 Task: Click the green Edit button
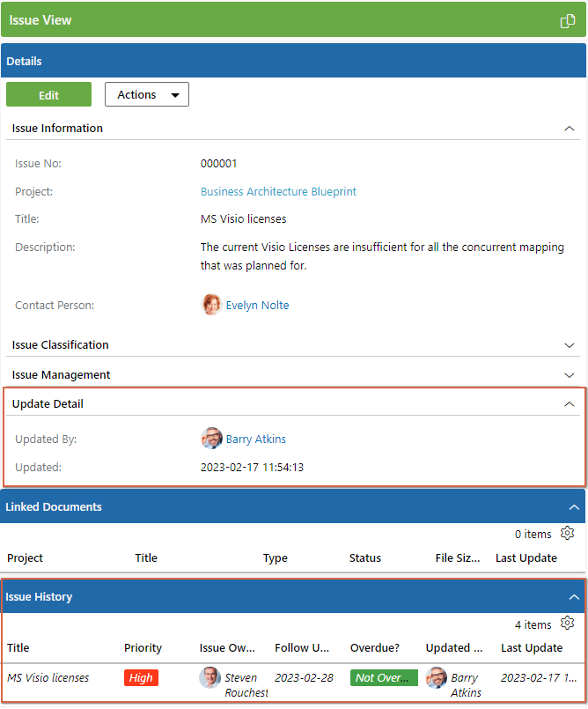point(48,94)
